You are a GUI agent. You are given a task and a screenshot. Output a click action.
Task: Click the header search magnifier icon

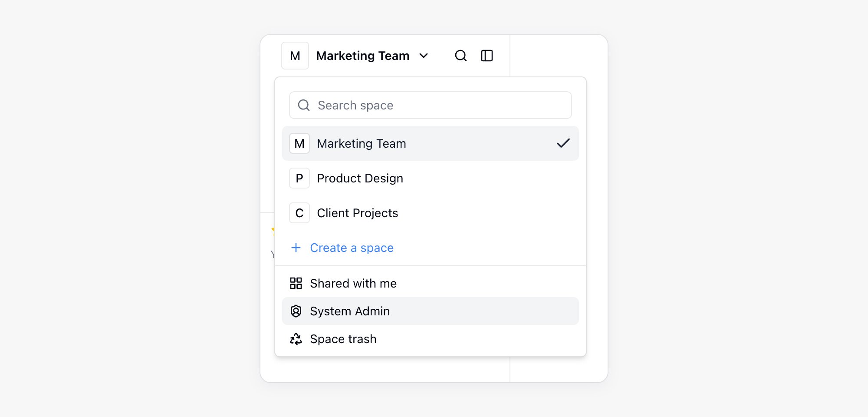(460, 56)
